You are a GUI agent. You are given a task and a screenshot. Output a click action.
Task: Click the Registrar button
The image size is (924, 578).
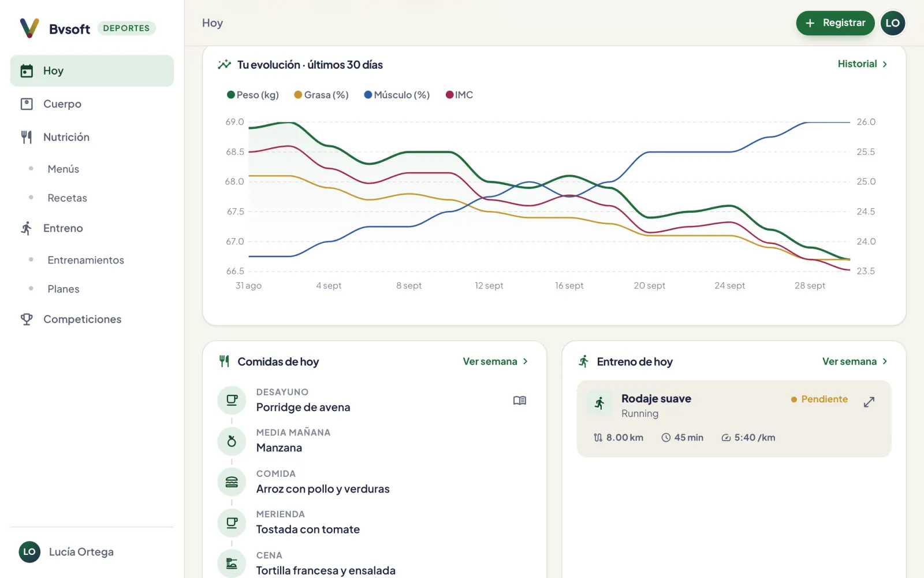835,23
